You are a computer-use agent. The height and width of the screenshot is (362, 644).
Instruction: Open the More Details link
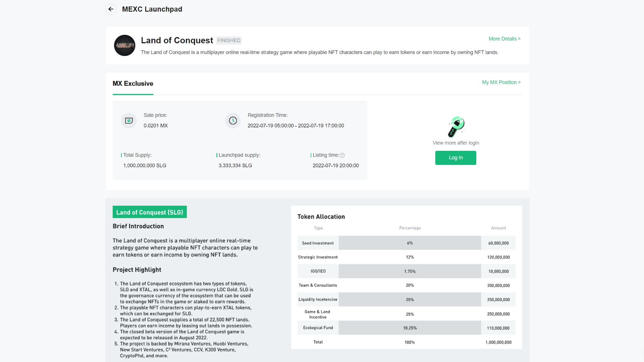coord(504,39)
